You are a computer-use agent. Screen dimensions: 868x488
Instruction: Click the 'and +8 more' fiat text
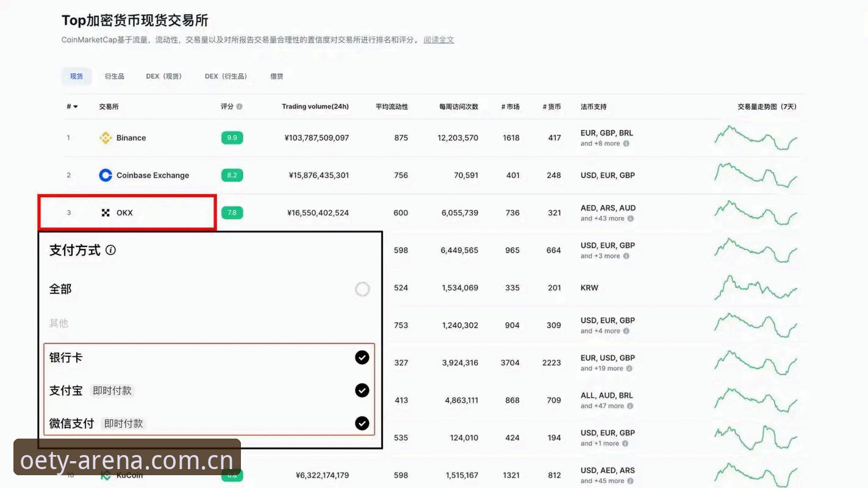coord(600,144)
